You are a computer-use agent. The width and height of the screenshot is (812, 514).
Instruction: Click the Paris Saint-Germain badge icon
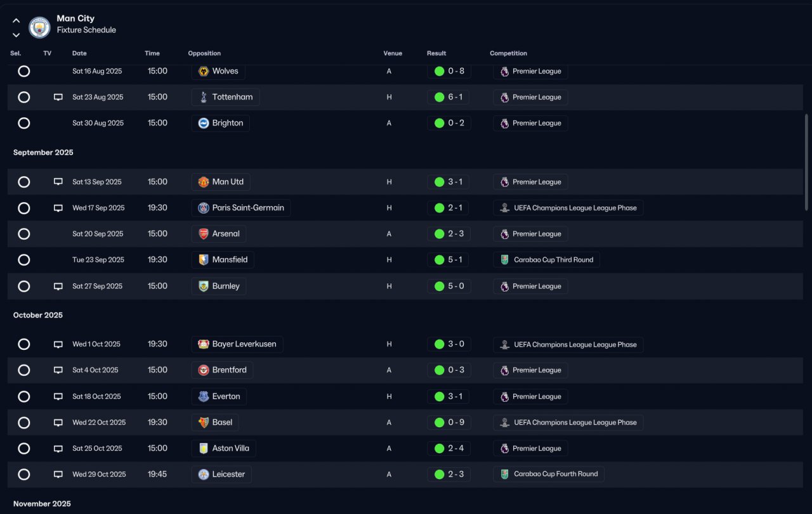pos(204,208)
